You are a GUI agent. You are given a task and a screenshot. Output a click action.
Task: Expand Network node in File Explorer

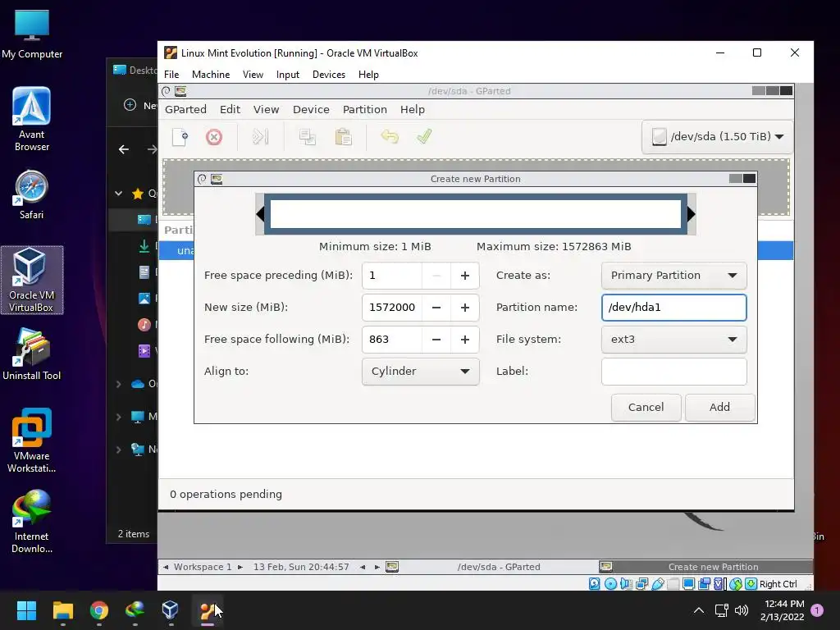click(118, 450)
